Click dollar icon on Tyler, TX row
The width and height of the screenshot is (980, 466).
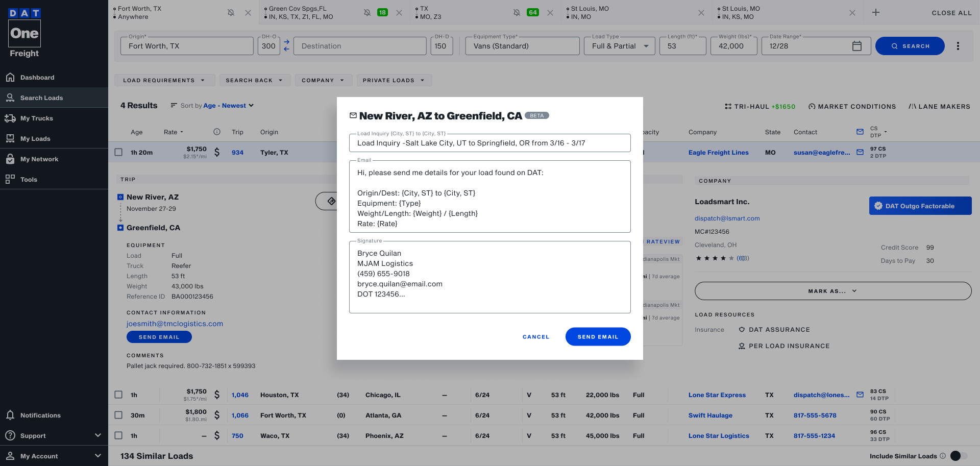(217, 152)
